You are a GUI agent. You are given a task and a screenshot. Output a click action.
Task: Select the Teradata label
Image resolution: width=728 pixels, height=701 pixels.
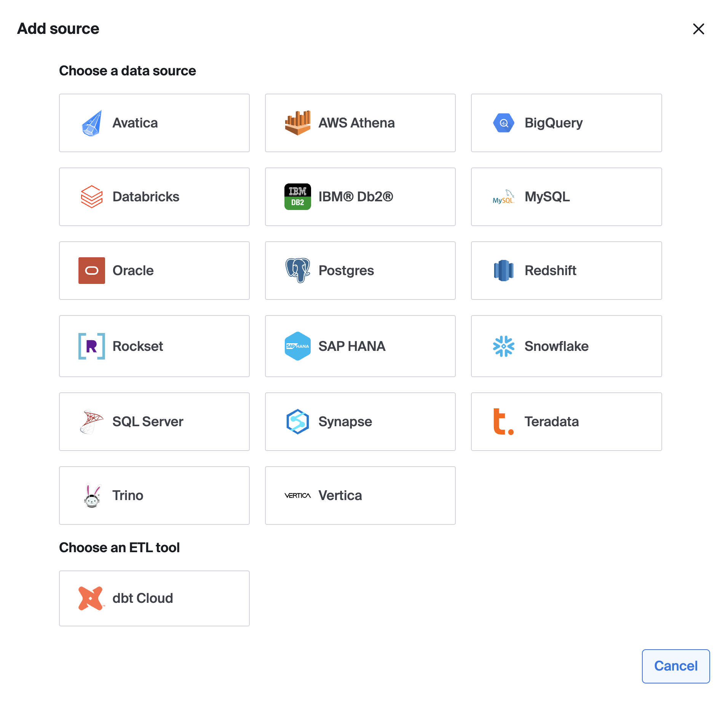(x=551, y=422)
